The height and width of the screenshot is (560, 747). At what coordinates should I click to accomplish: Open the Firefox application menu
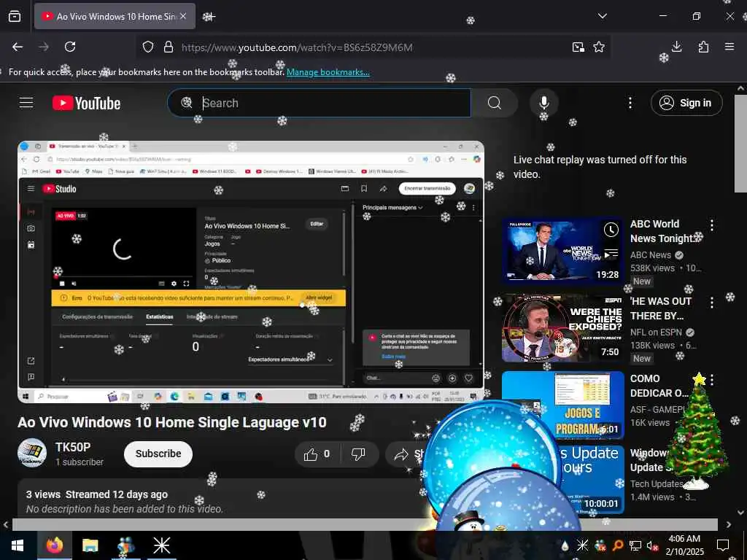[x=729, y=47]
